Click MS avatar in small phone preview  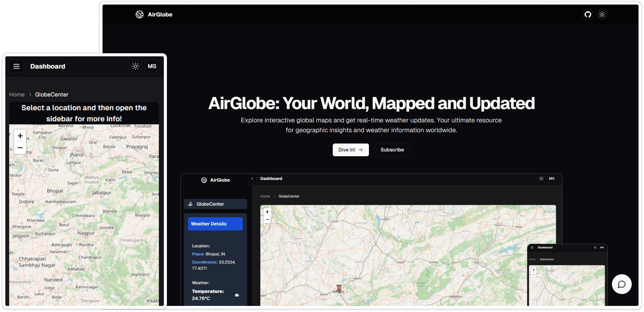coord(602,248)
